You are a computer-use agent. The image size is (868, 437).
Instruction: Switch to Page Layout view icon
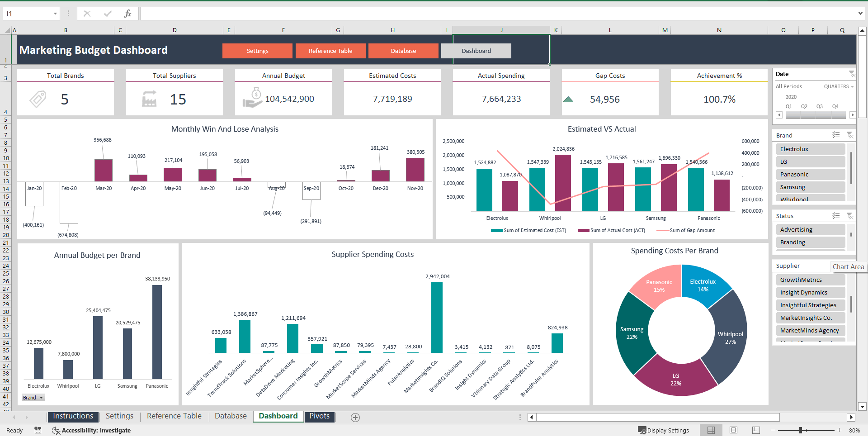733,430
